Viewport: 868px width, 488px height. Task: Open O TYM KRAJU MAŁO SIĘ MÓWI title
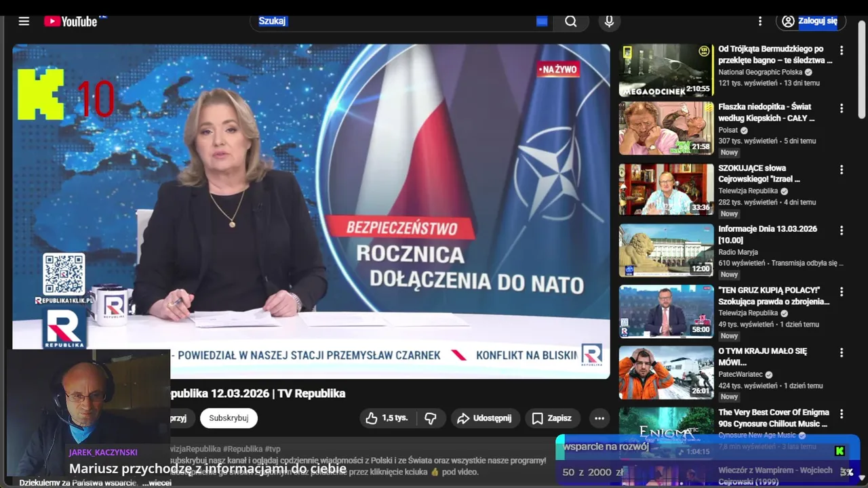tap(762, 357)
